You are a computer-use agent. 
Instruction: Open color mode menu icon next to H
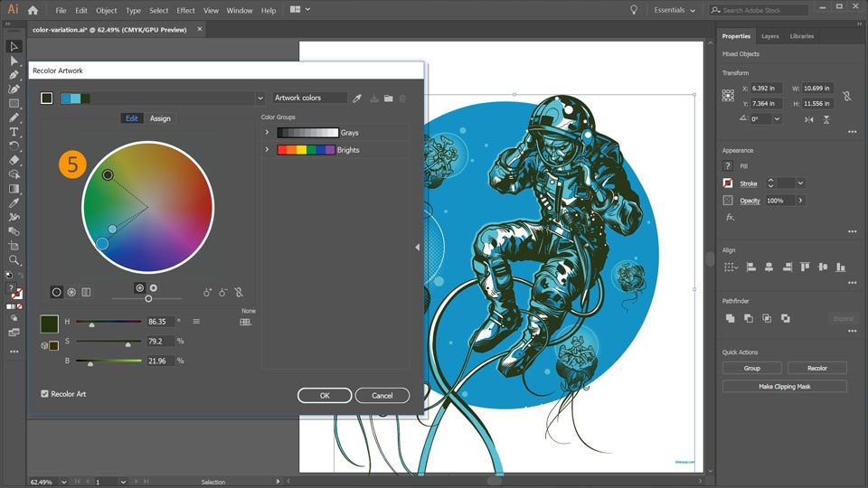click(196, 322)
